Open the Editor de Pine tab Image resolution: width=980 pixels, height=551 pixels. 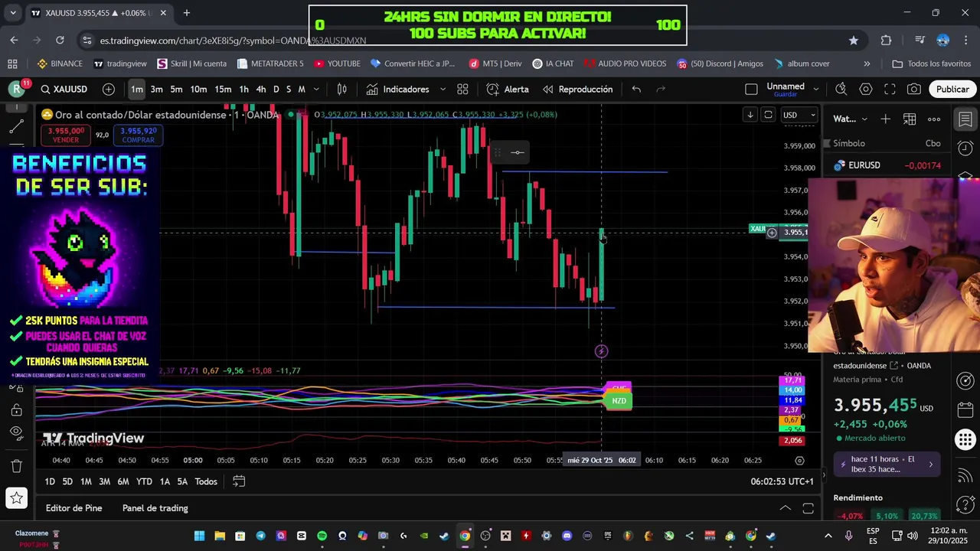point(73,508)
